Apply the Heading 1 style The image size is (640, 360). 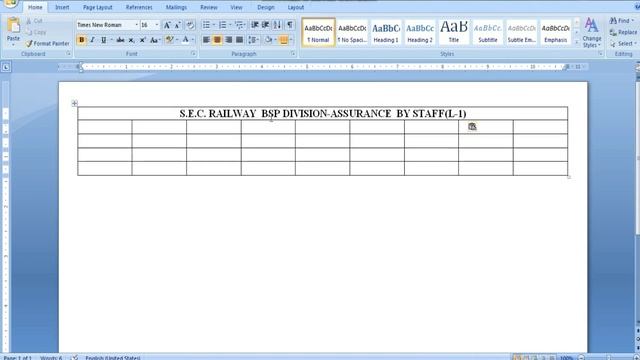coord(386,33)
